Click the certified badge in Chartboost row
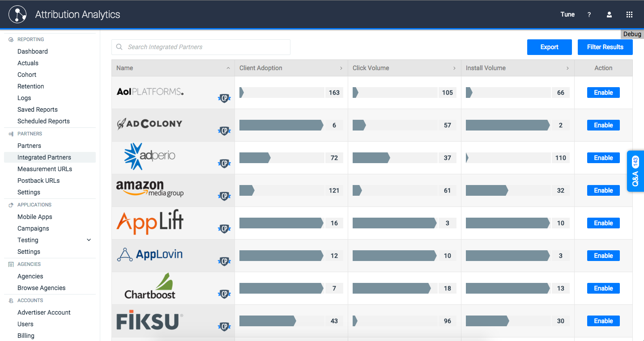Image resolution: width=644 pixels, height=341 pixels. coord(224,294)
